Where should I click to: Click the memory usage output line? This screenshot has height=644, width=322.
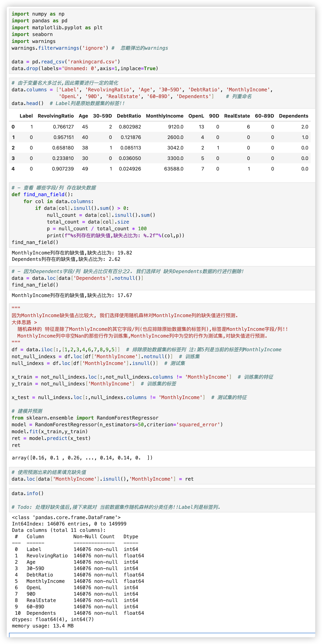pyautogui.click(x=43, y=626)
